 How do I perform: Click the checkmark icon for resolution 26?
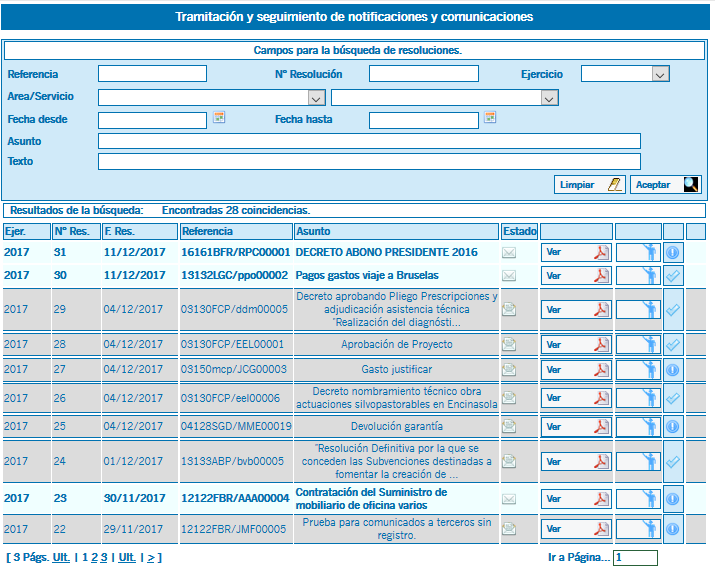[673, 399]
